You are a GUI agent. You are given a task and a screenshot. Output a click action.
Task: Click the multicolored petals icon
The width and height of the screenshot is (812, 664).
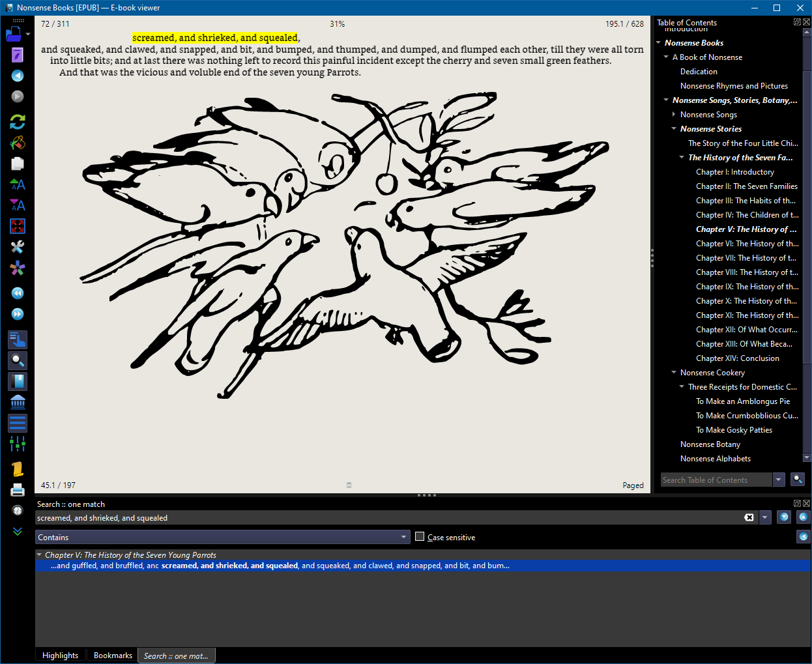(18, 268)
